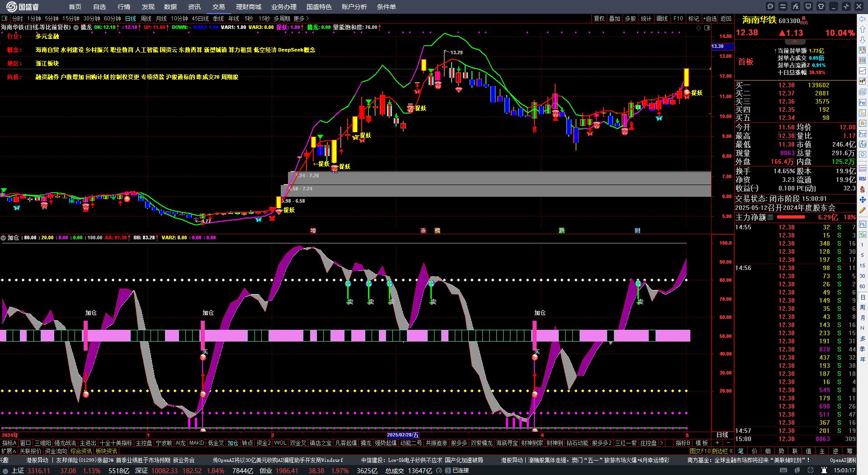Toggle the round marker after 海南华铁 chart title

(76, 28)
